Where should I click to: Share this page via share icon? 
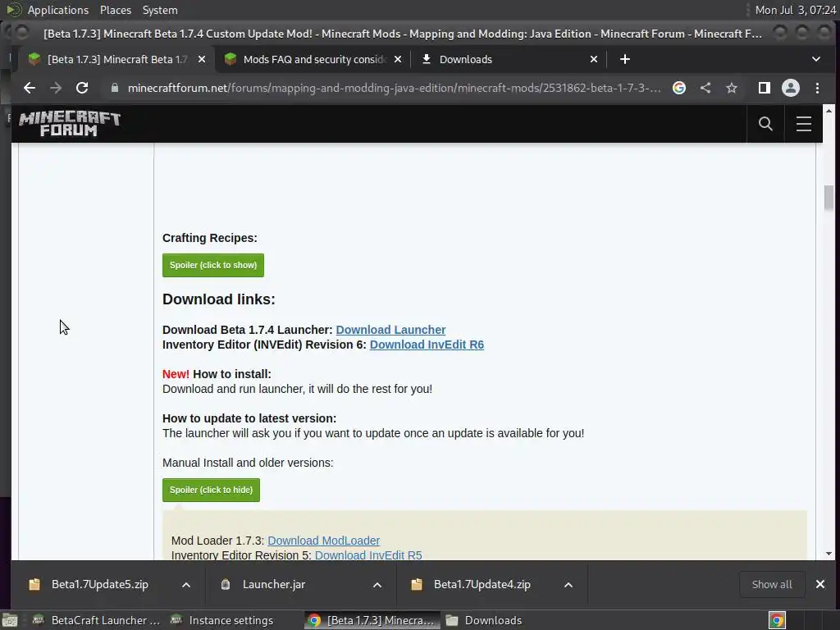tap(705, 88)
